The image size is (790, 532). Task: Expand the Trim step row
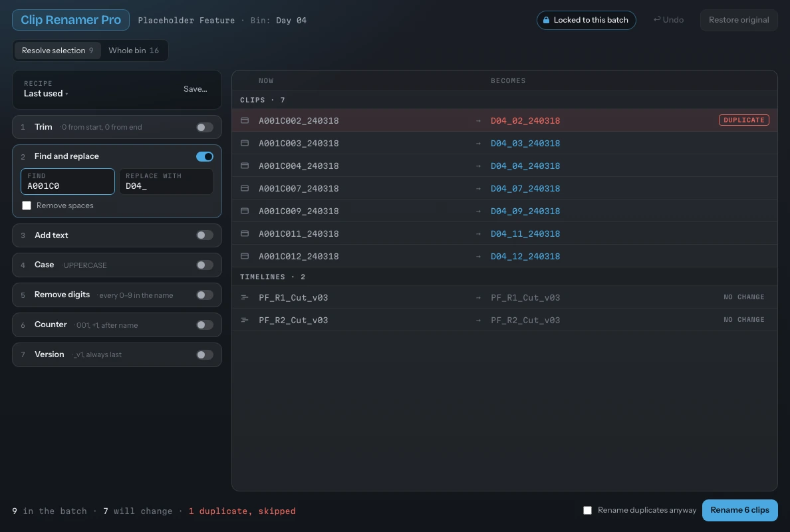[117, 127]
